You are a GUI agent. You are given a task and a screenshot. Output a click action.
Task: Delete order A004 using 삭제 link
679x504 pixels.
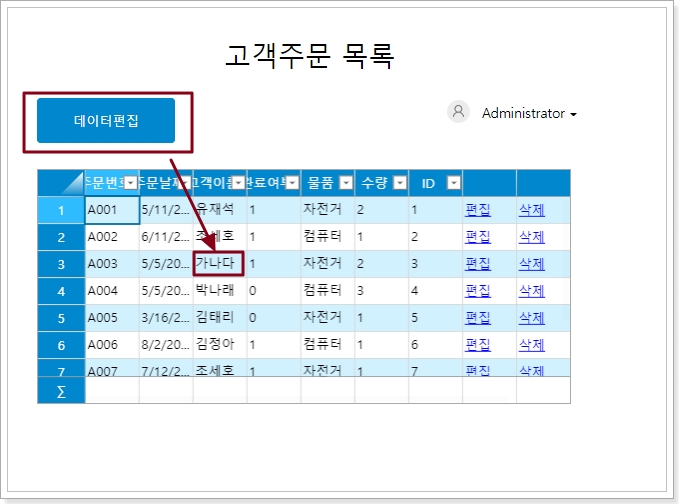coord(532,291)
